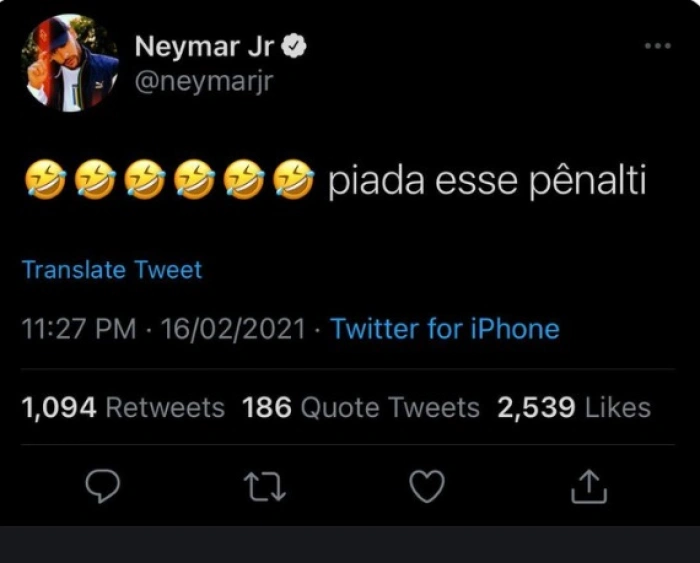Show the 2,539 Likes list
The width and height of the screenshot is (700, 563).
pos(574,408)
